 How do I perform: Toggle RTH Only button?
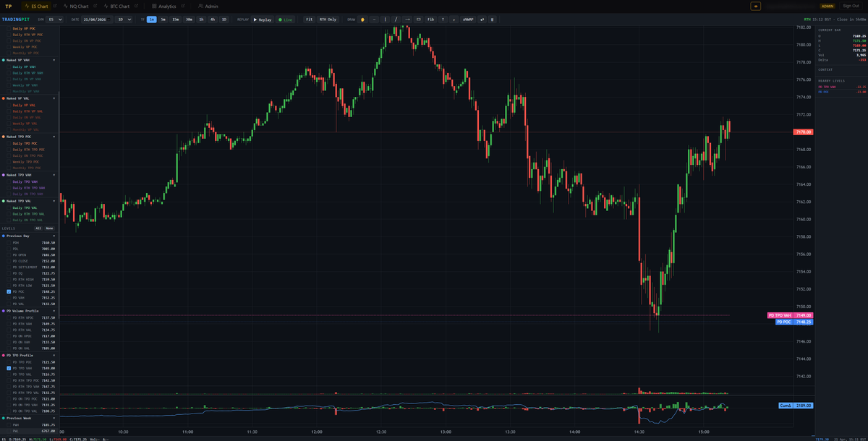pyautogui.click(x=328, y=20)
